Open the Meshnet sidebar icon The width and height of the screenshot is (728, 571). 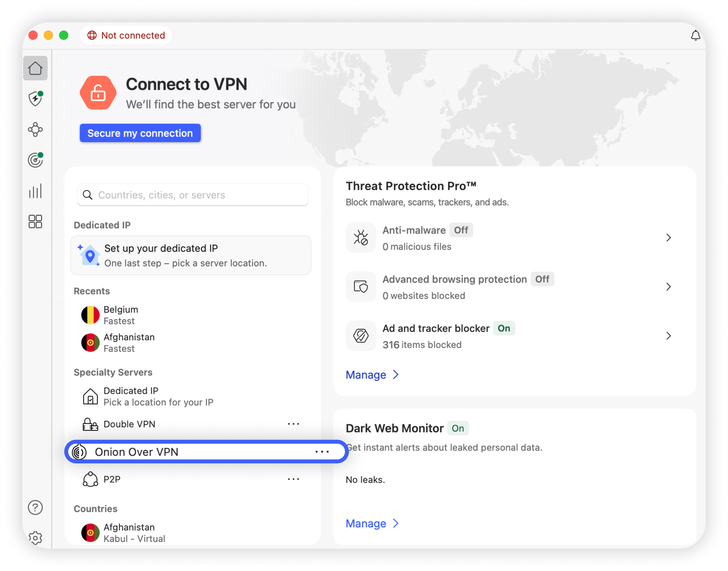(35, 130)
